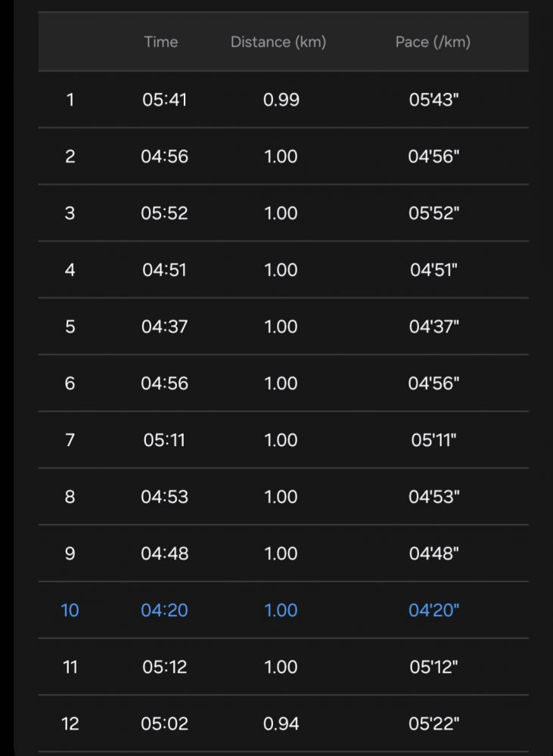Click lap 11 time 05:12

(x=165, y=667)
